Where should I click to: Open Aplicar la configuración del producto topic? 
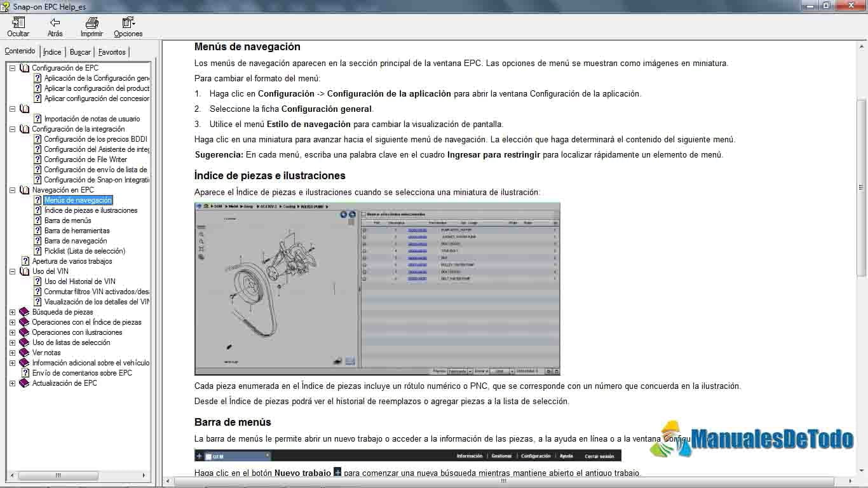tap(97, 88)
